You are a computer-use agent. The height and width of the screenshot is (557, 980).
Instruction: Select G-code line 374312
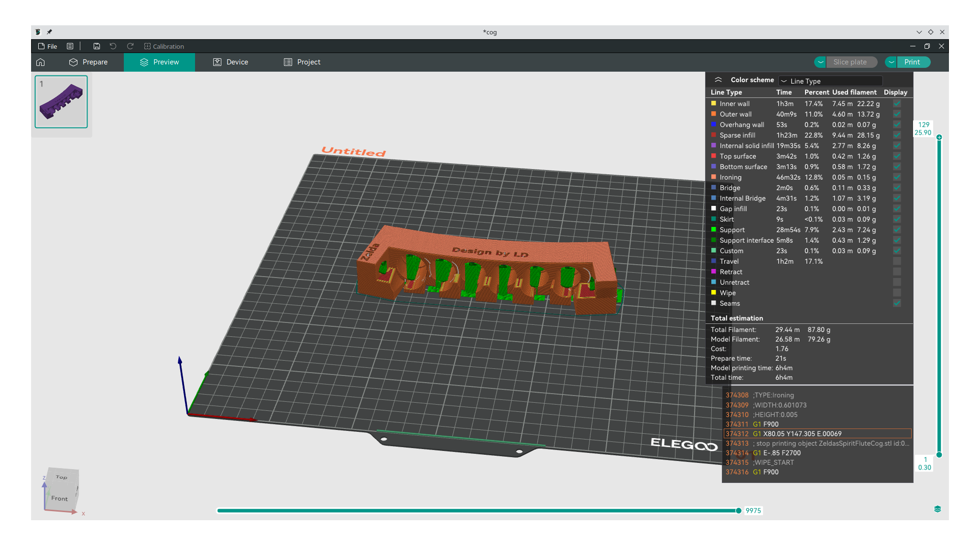(817, 434)
